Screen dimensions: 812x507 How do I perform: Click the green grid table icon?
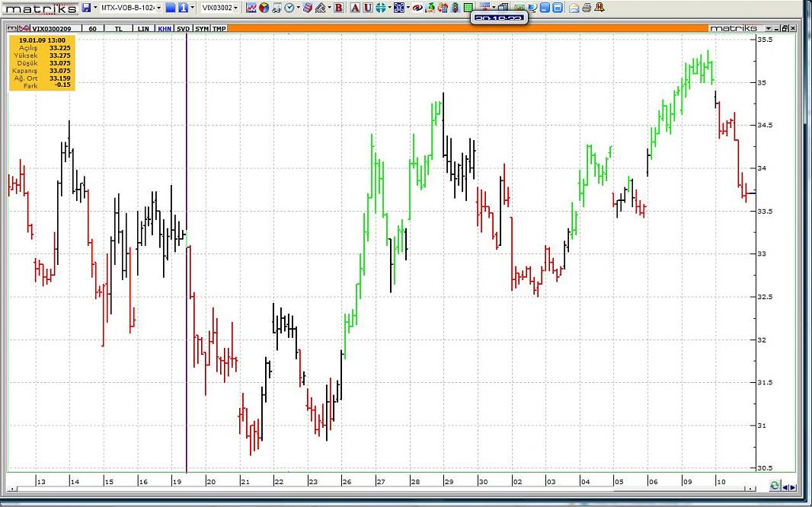click(x=468, y=8)
